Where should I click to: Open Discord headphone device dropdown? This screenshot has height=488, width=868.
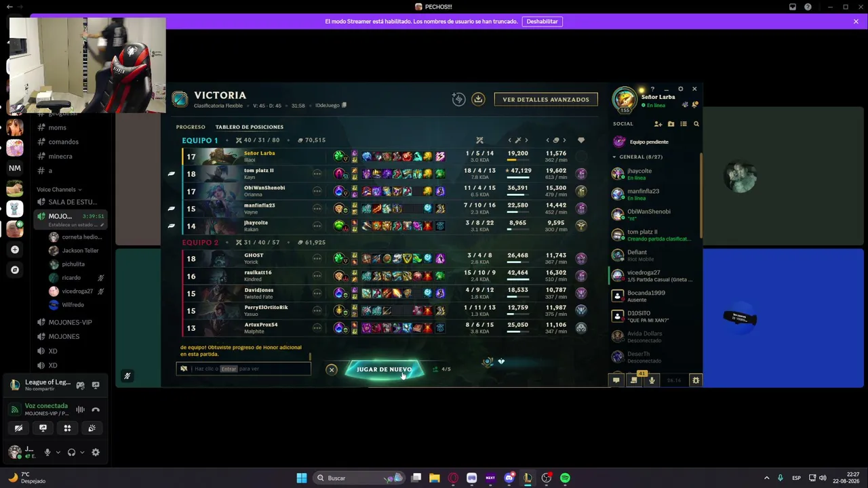82,452
